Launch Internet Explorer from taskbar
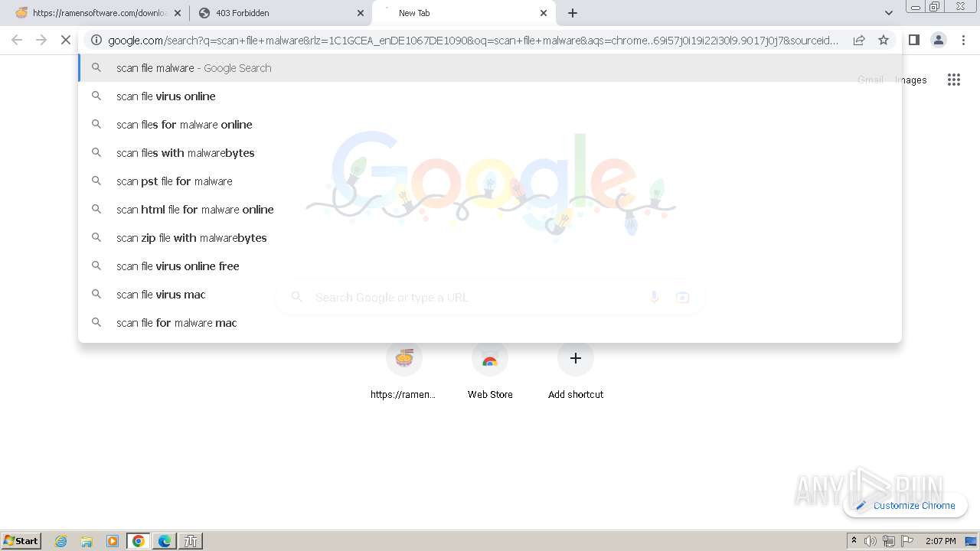Image resolution: width=980 pixels, height=551 pixels. pos(60,541)
